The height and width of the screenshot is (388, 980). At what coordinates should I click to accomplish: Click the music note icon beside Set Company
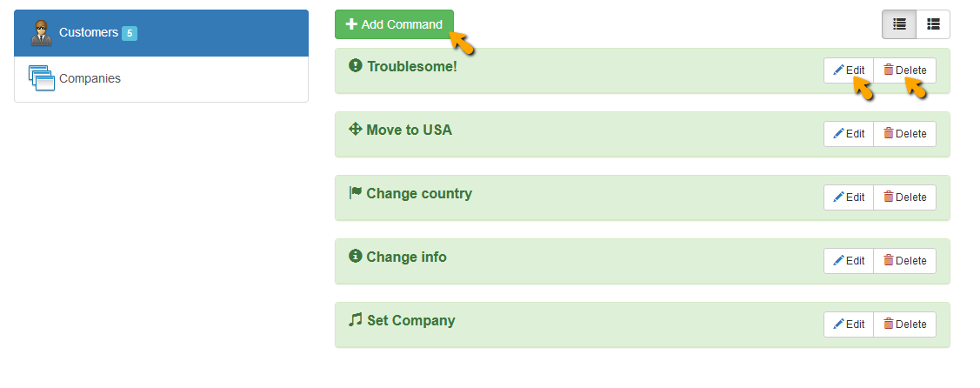pyautogui.click(x=355, y=320)
